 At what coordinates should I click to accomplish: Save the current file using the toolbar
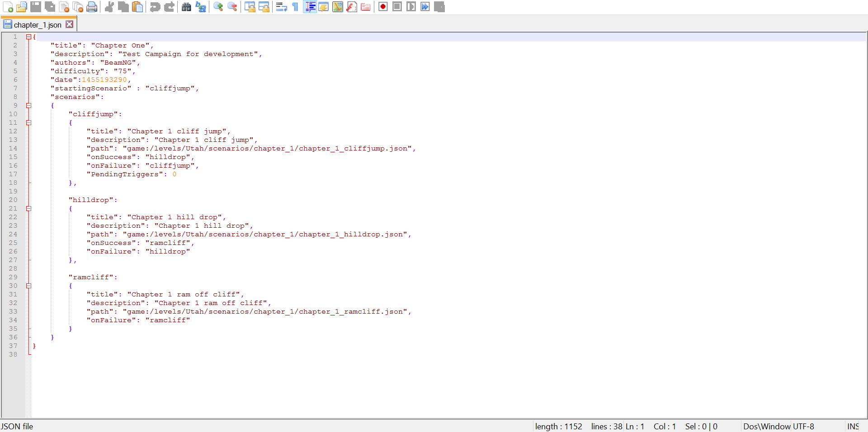(36, 7)
